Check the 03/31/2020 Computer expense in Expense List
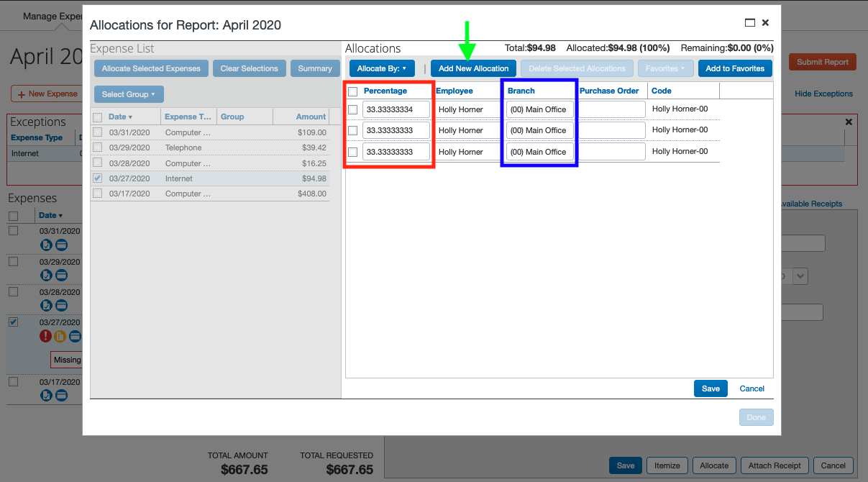 [97, 132]
